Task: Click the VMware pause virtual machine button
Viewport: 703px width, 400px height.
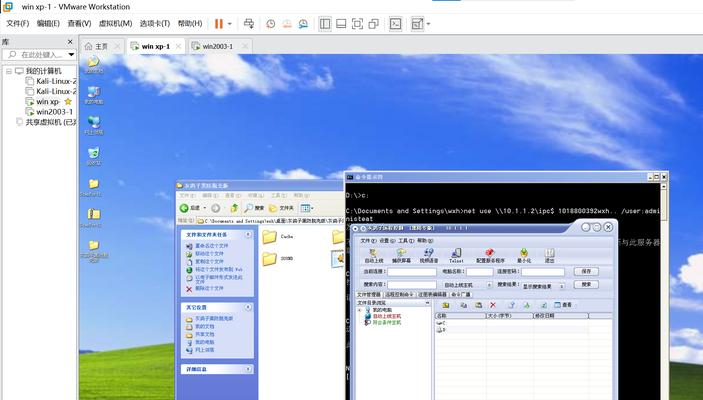Action: (219, 24)
